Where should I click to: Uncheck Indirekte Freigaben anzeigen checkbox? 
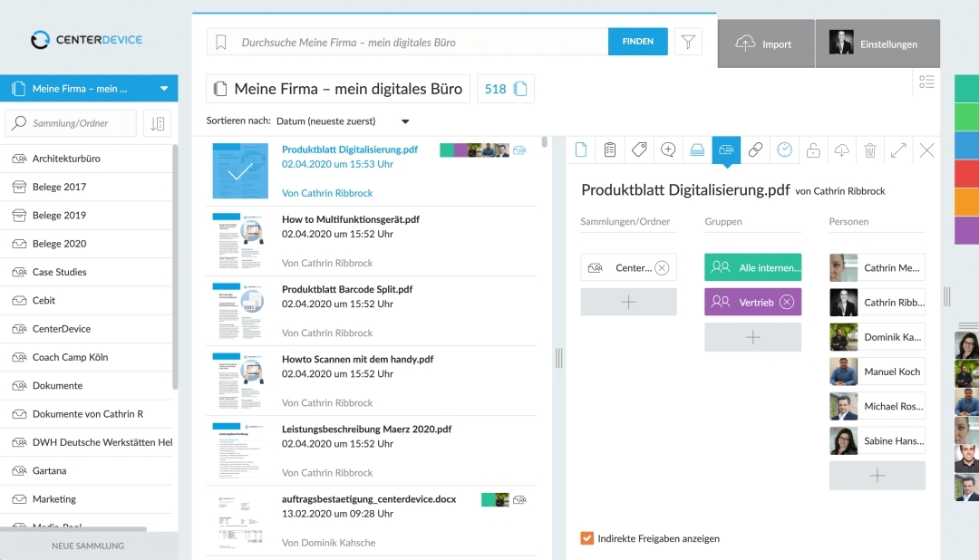click(x=586, y=538)
